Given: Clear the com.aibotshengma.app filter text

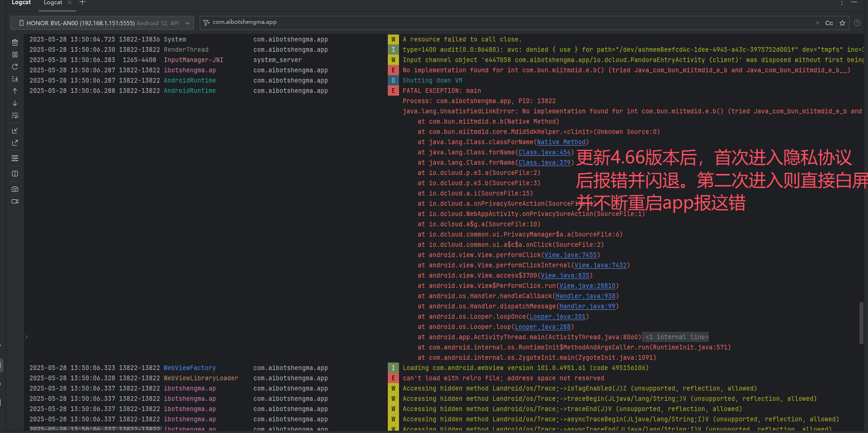Looking at the screenshot, I should pyautogui.click(x=817, y=23).
